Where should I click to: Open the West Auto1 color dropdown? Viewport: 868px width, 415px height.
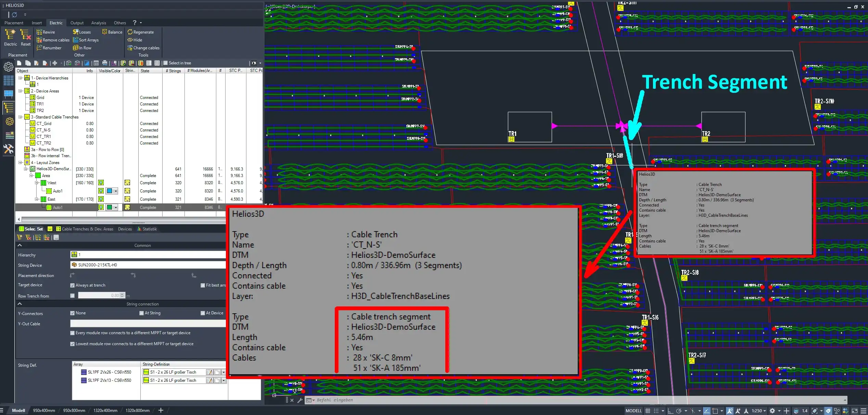pos(116,191)
